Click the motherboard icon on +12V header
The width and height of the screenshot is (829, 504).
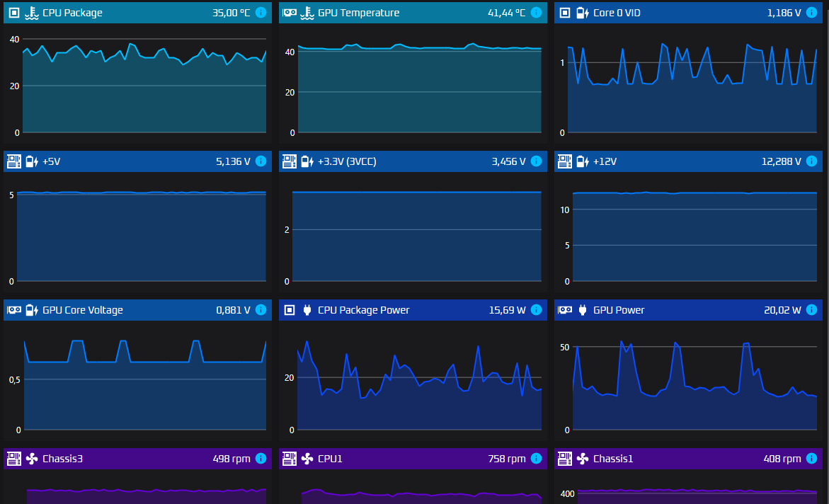pyautogui.click(x=565, y=161)
